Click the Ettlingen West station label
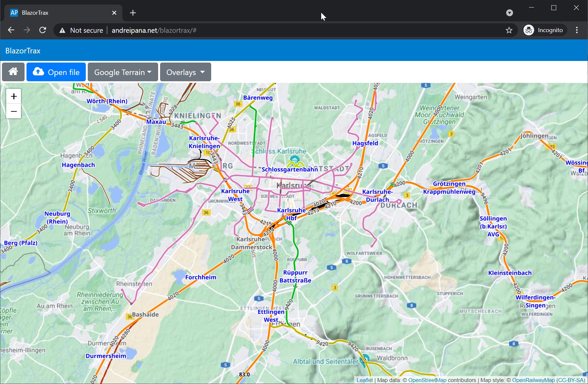This screenshot has width=588, height=384. 271,316
